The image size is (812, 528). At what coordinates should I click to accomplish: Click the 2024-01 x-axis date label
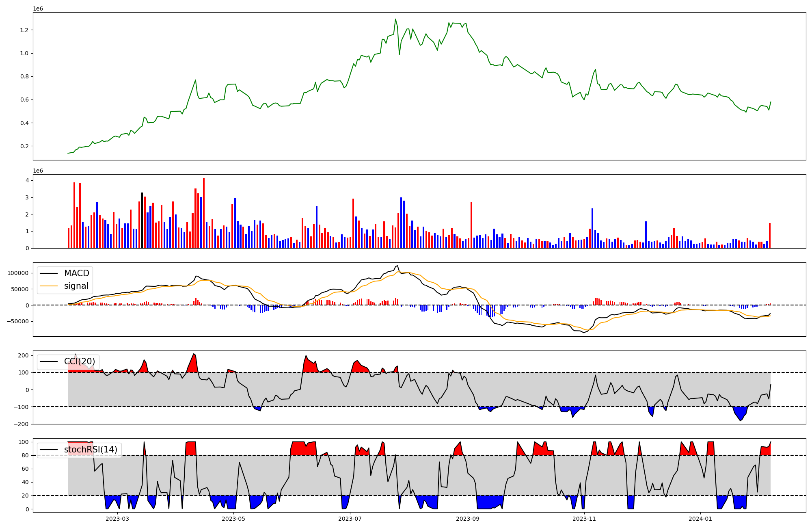700,519
